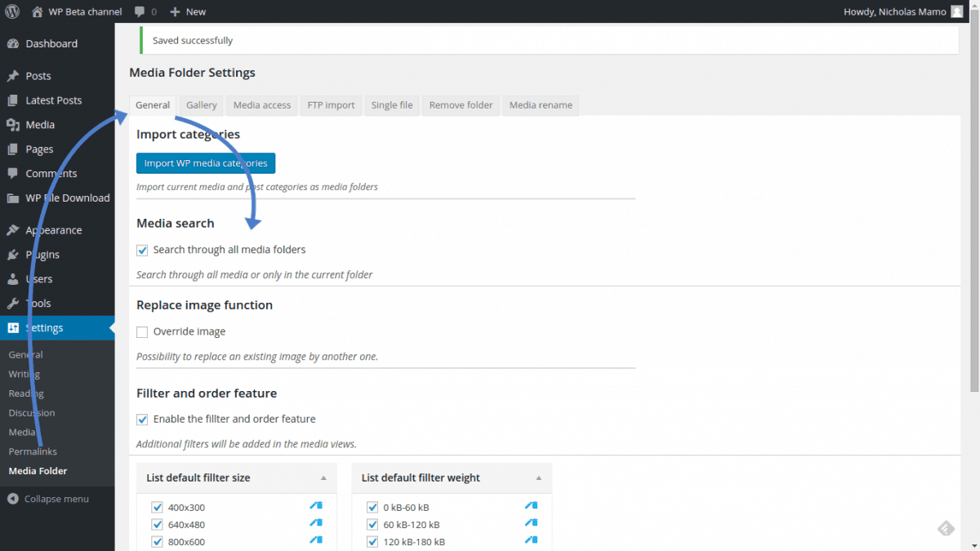Image resolution: width=980 pixels, height=551 pixels.
Task: Go to Permalinks settings submenu link
Action: click(x=33, y=451)
